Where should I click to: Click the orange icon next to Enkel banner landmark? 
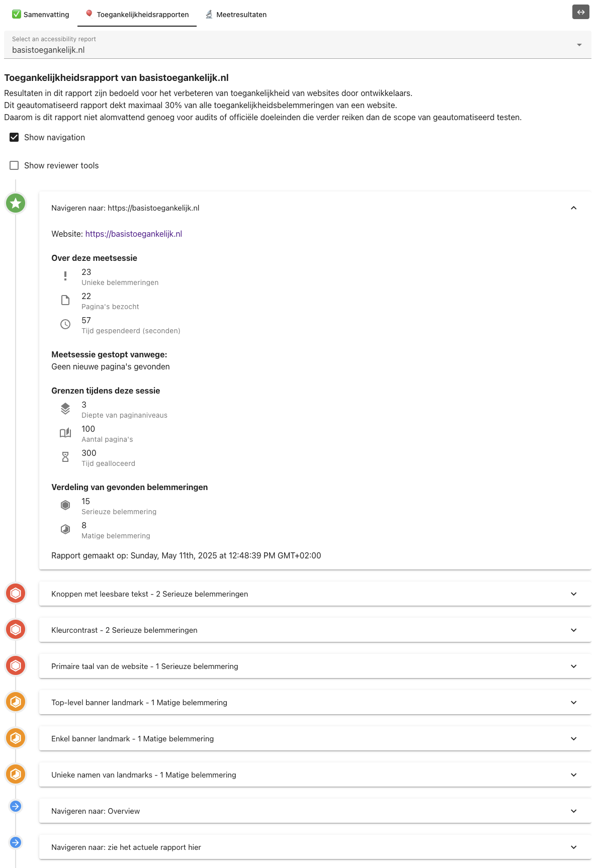[16, 738]
